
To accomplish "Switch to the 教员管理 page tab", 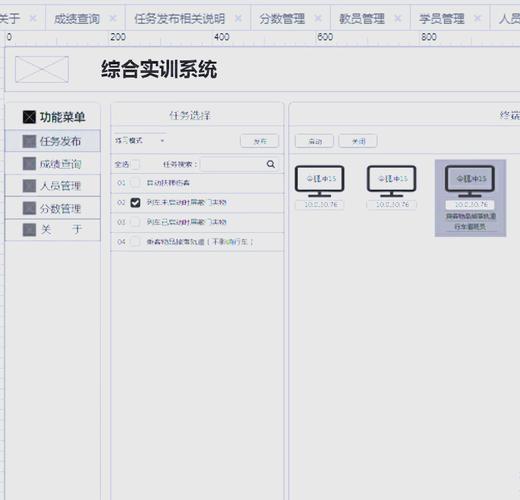I will pyautogui.click(x=362, y=19).
